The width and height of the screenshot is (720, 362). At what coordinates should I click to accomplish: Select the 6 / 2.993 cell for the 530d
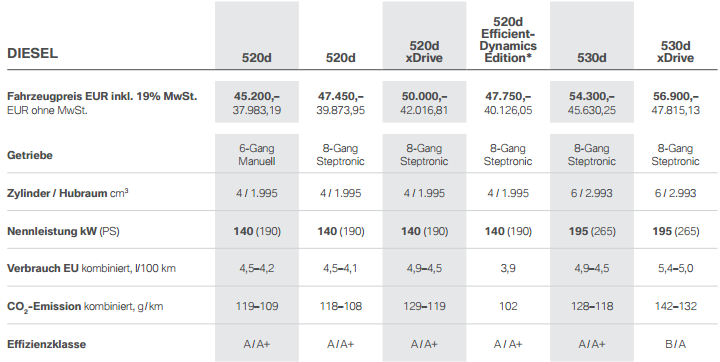(x=591, y=193)
